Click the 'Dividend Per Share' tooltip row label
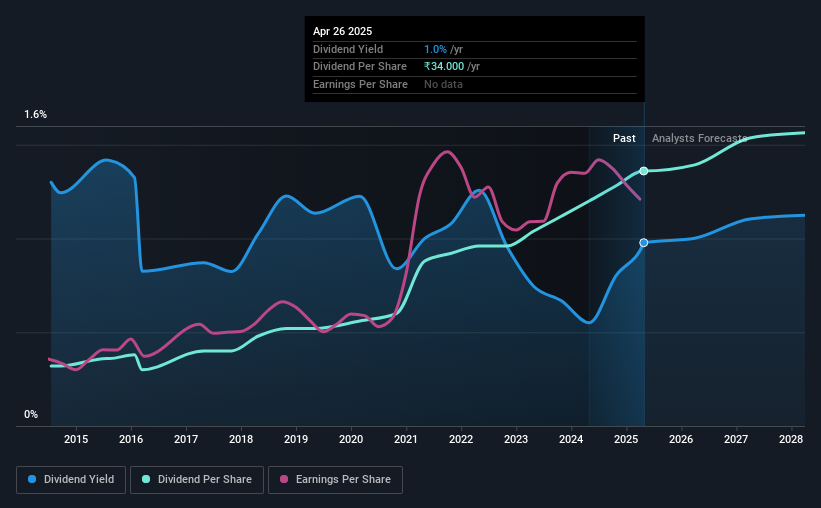 (360, 67)
